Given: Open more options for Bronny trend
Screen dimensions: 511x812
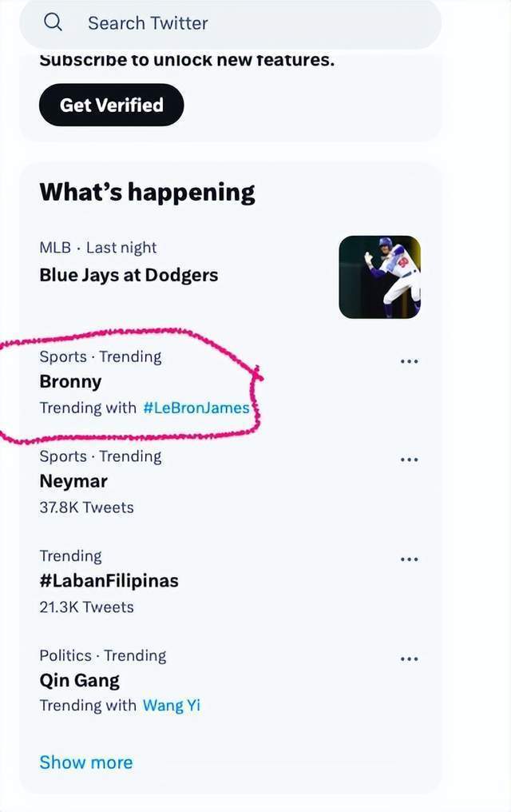Looking at the screenshot, I should (x=409, y=361).
